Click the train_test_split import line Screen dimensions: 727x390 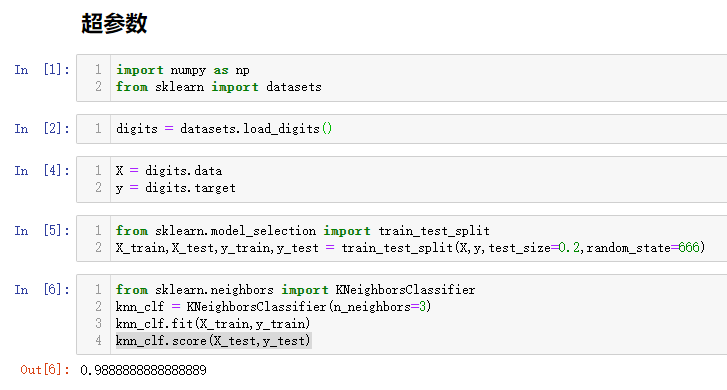[x=303, y=230]
